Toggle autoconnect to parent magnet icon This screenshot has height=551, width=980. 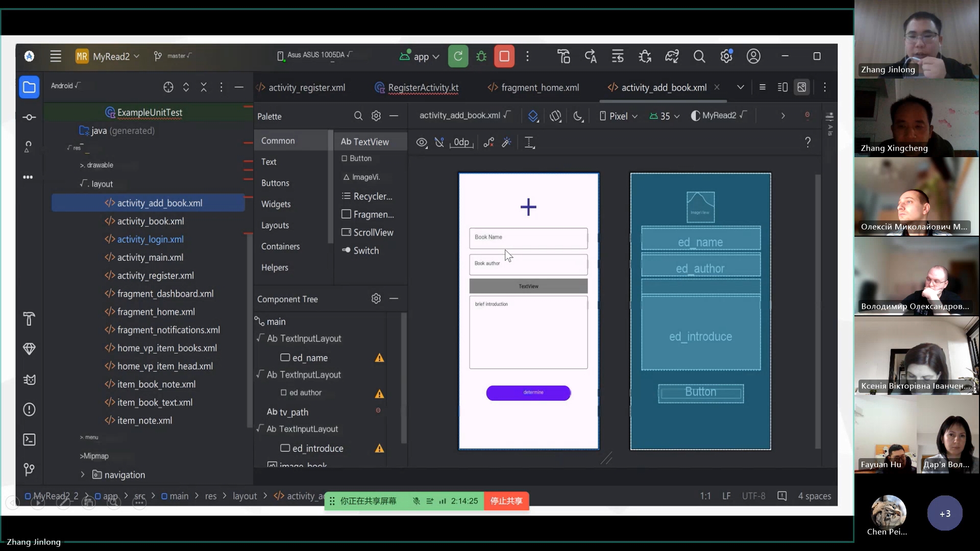tap(439, 142)
